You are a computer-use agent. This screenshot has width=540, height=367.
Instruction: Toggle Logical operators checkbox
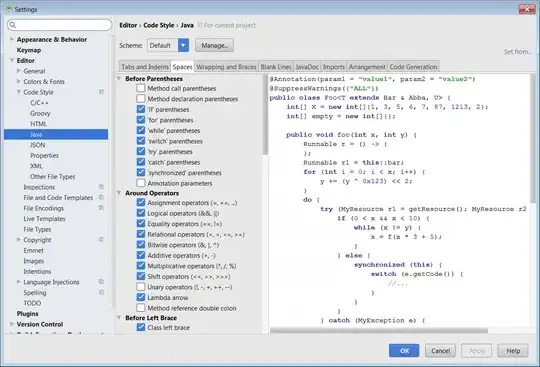pos(141,213)
